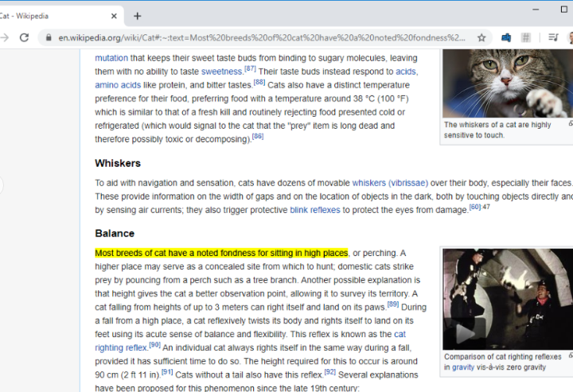The image size is (573, 392).
Task: Select the Cat - Wikipedia tab
Action: tap(48, 16)
